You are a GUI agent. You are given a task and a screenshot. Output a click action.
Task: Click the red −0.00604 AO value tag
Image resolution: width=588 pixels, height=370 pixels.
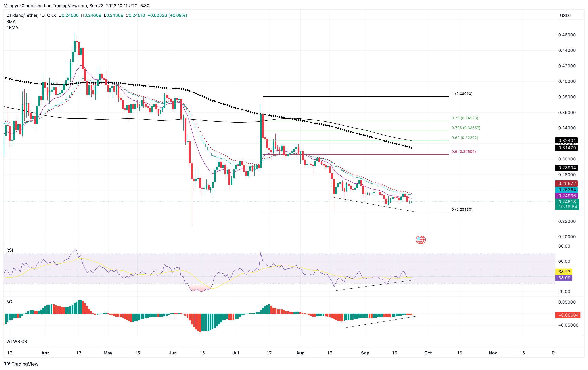(568, 315)
